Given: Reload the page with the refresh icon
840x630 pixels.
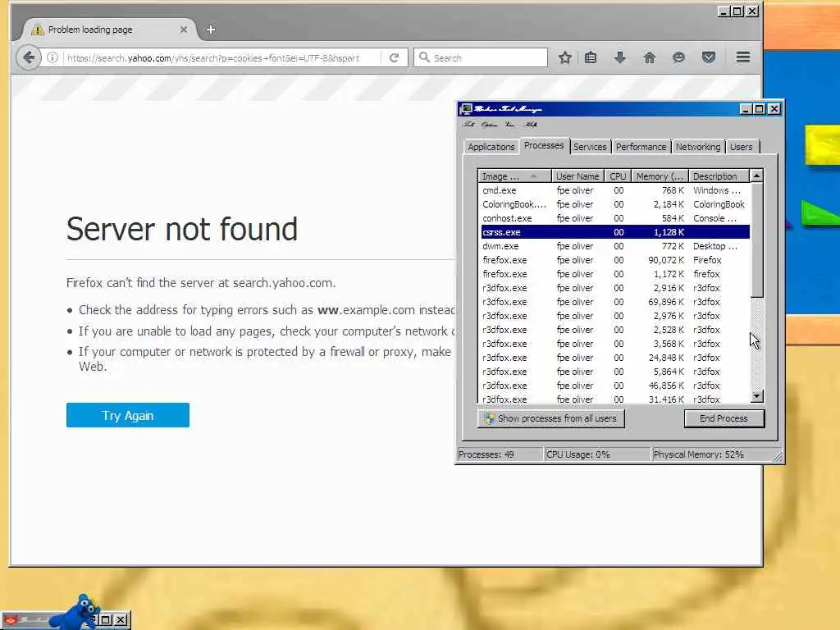Looking at the screenshot, I should point(394,57).
